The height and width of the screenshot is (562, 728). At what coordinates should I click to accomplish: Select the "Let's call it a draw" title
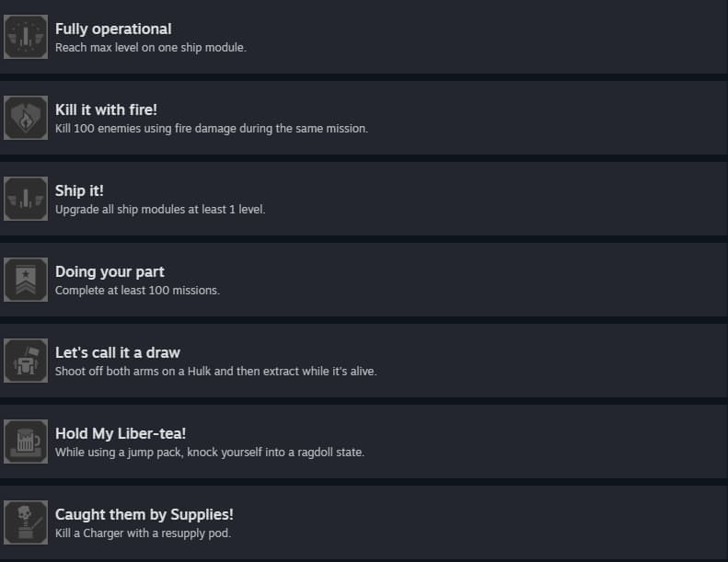(x=118, y=353)
